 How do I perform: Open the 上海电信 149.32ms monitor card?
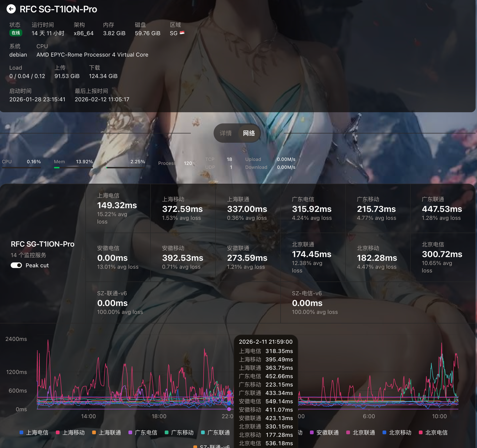tap(118, 208)
